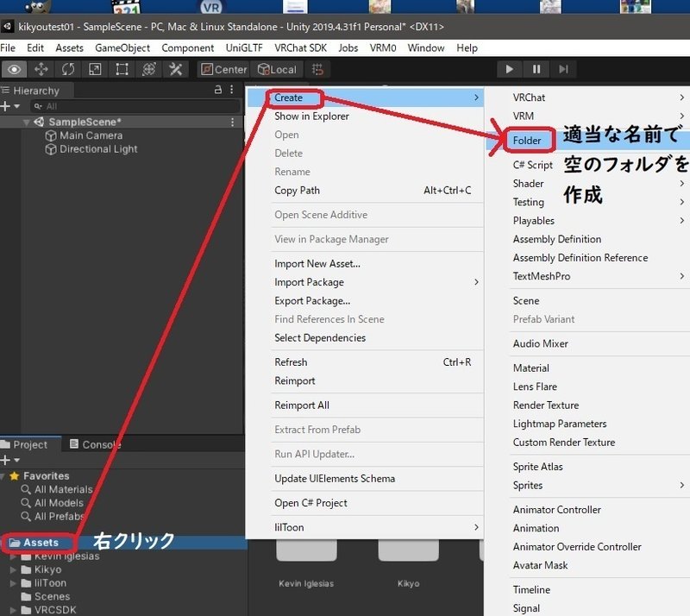690x616 pixels.
Task: Select the Rotate tool
Action: tap(68, 69)
